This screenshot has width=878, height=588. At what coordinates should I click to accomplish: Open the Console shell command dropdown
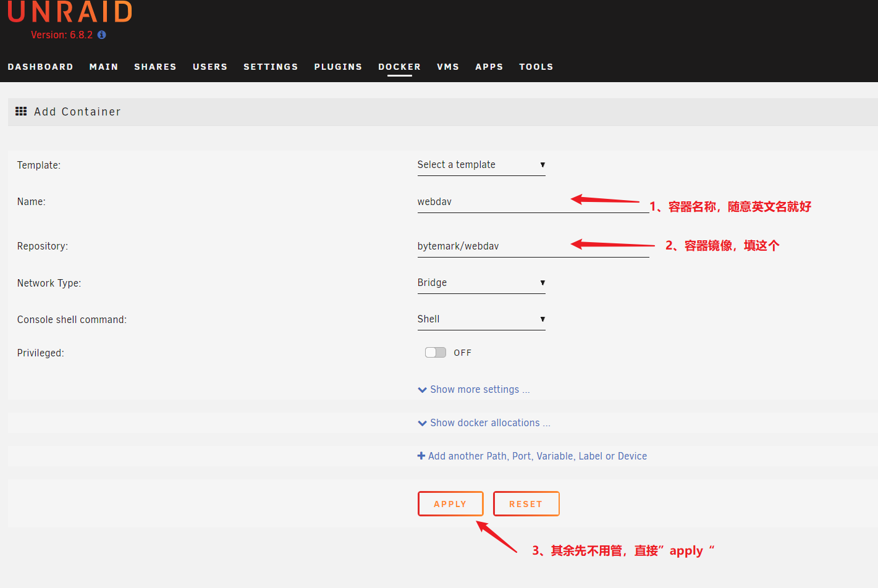pyautogui.click(x=481, y=319)
